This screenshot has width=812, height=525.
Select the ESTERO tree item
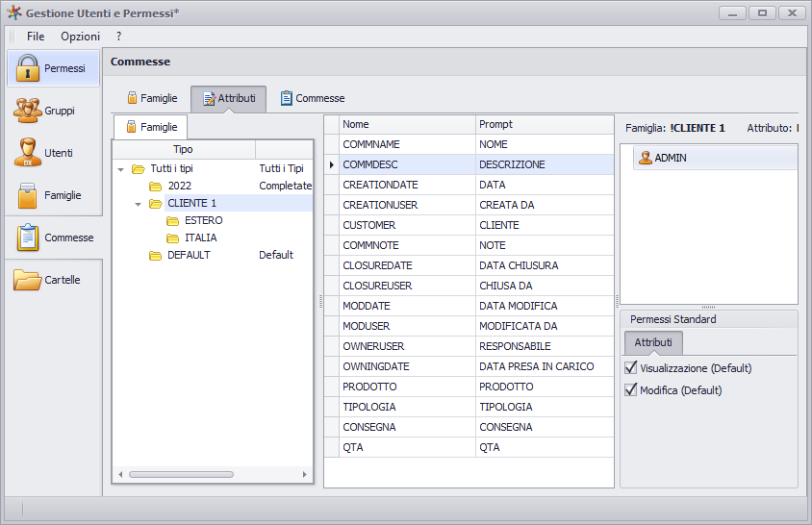(x=204, y=220)
